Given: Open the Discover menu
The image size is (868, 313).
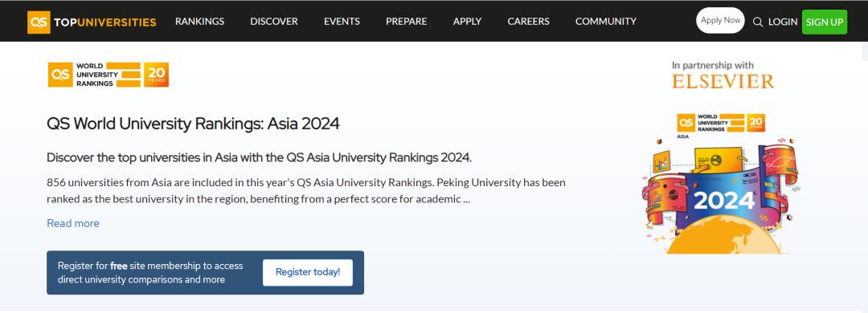Looking at the screenshot, I should [274, 22].
